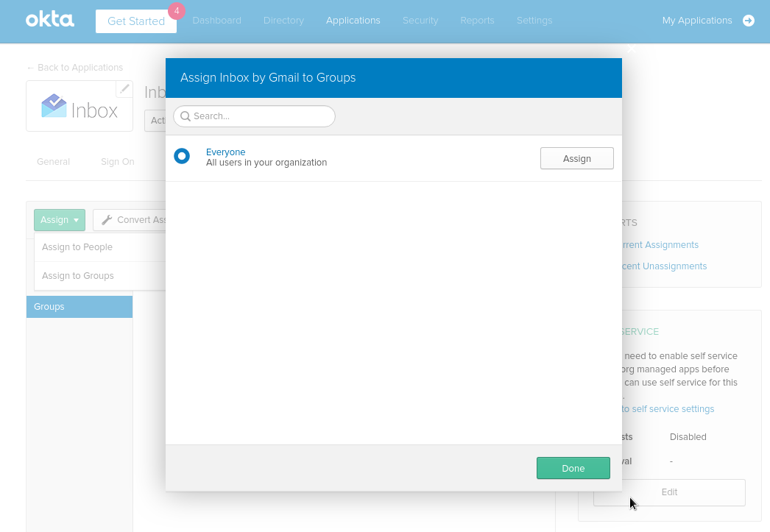The image size is (770, 532).
Task: Click Done in the dialog
Action: point(573,468)
